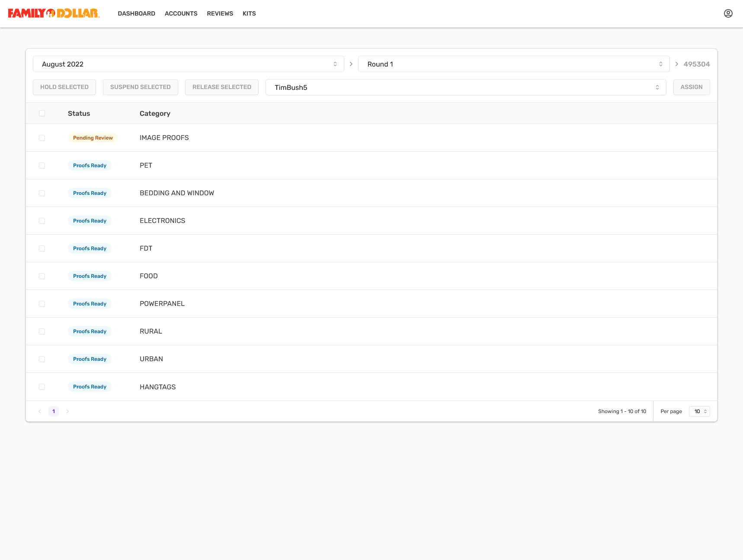Click Proofs Ready badge in FOOD row
Screen dimensions: 743x560
(x=90, y=276)
